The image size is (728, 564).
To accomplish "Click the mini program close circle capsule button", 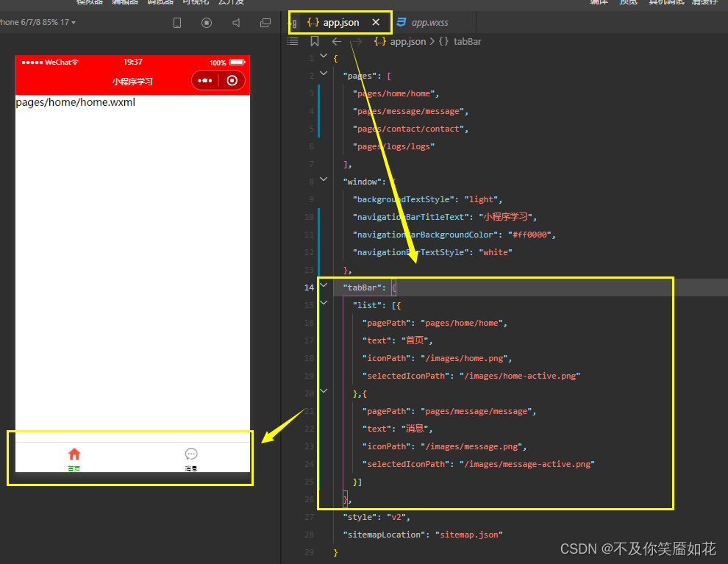I will (x=232, y=81).
